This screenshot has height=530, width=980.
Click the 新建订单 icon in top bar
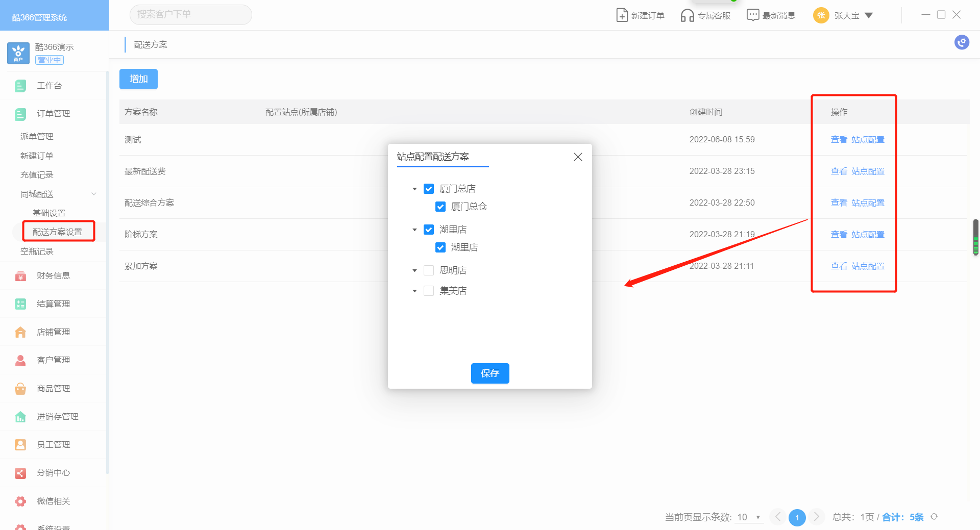coord(622,15)
